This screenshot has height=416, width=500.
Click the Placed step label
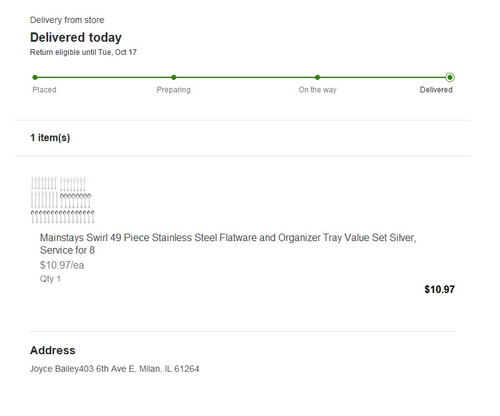pyautogui.click(x=44, y=90)
